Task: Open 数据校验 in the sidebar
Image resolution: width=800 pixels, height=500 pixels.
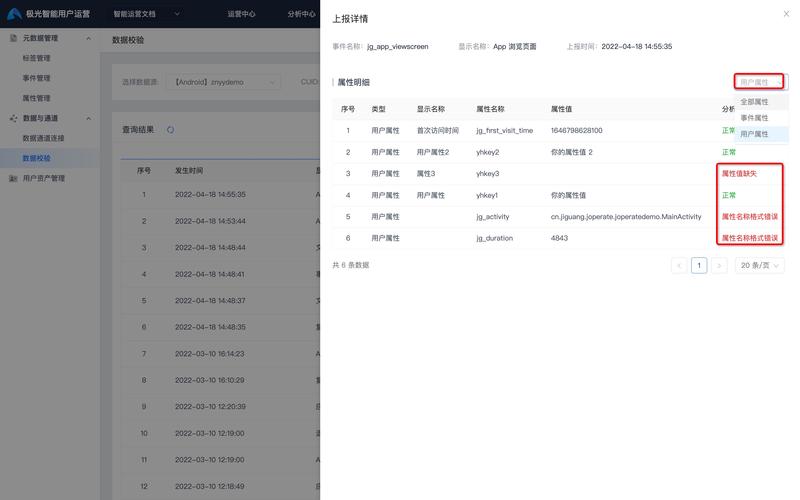Action: (x=36, y=158)
